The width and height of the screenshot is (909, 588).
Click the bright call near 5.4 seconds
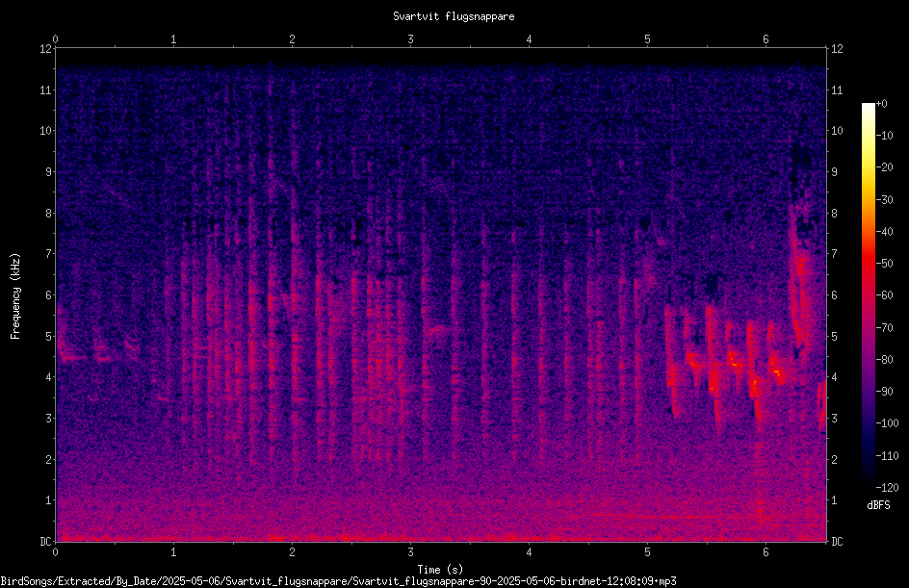tap(692, 360)
